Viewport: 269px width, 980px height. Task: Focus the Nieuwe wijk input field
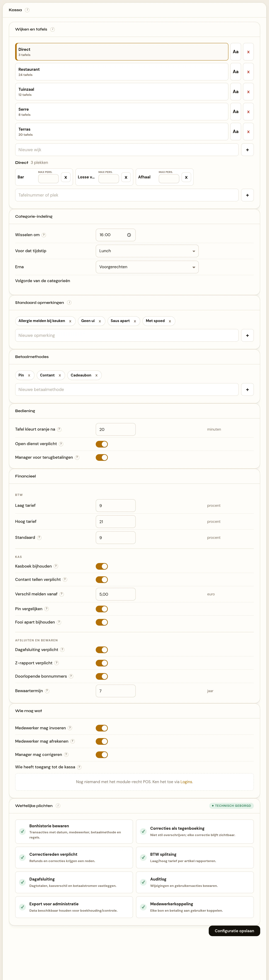click(x=127, y=150)
